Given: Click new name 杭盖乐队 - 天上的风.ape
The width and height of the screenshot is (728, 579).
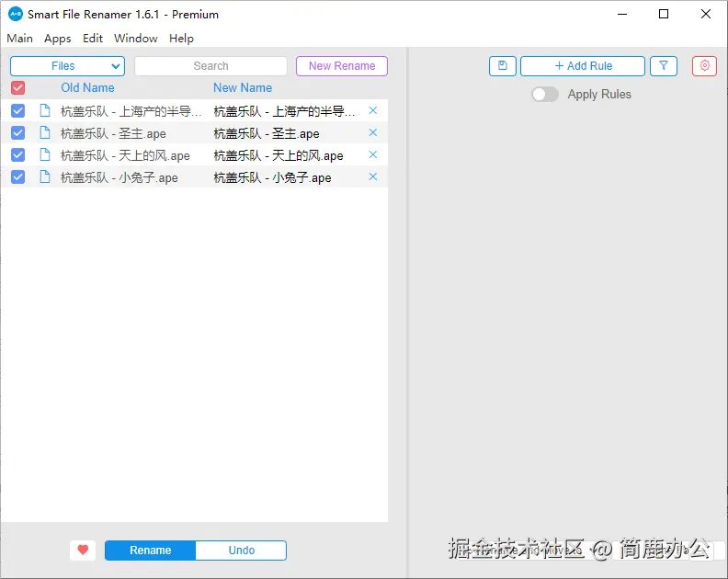Looking at the screenshot, I should [x=279, y=155].
